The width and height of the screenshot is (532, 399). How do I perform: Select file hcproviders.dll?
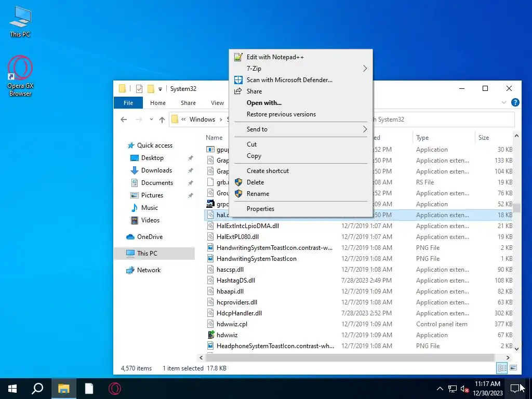coord(237,302)
